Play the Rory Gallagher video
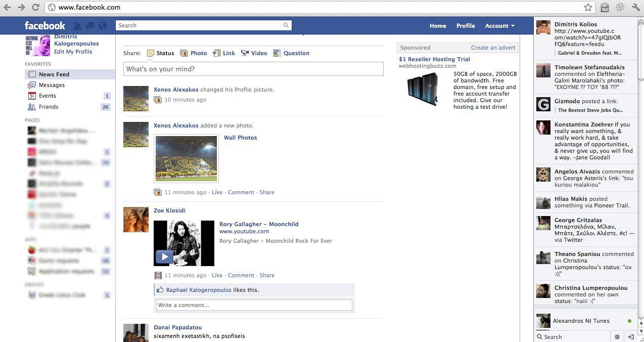 pyautogui.click(x=164, y=256)
